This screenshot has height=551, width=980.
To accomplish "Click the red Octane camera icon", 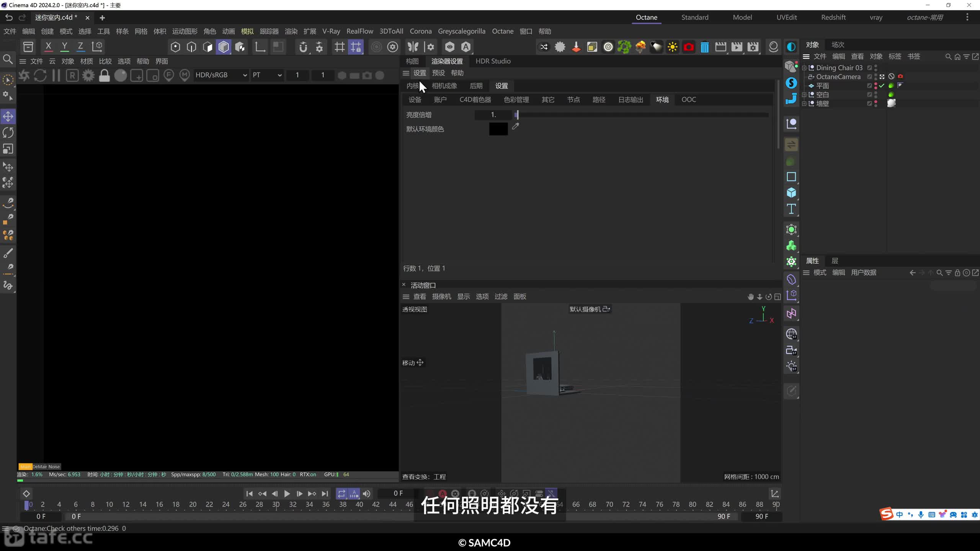I will 689,47.
